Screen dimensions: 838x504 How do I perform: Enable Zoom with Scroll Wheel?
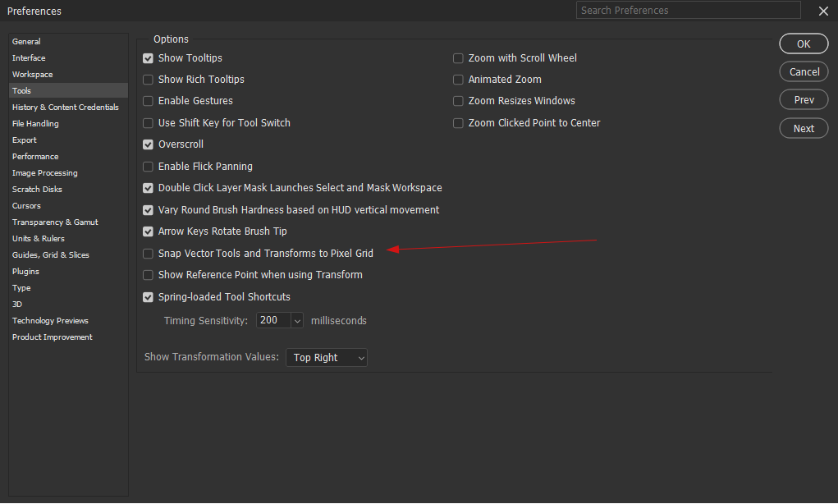458,58
